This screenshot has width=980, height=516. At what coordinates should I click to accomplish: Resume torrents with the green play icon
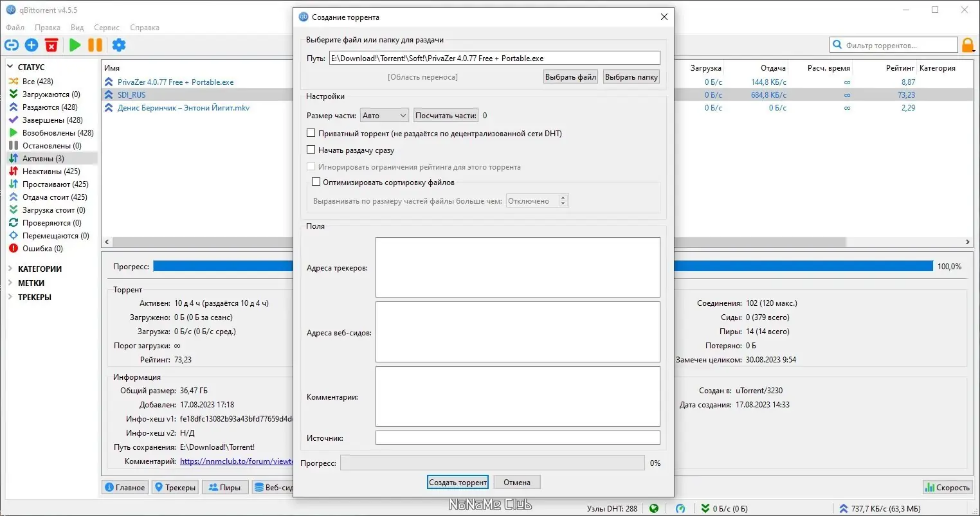[75, 45]
